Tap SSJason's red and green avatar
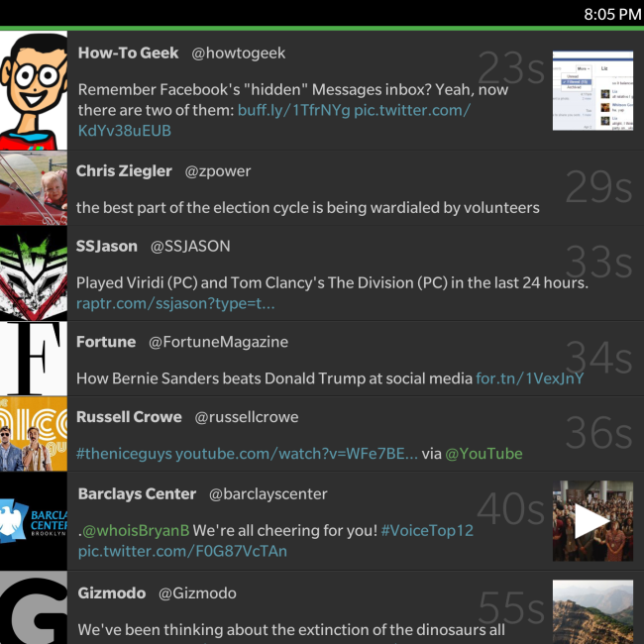The width and height of the screenshot is (644, 644). (x=34, y=273)
